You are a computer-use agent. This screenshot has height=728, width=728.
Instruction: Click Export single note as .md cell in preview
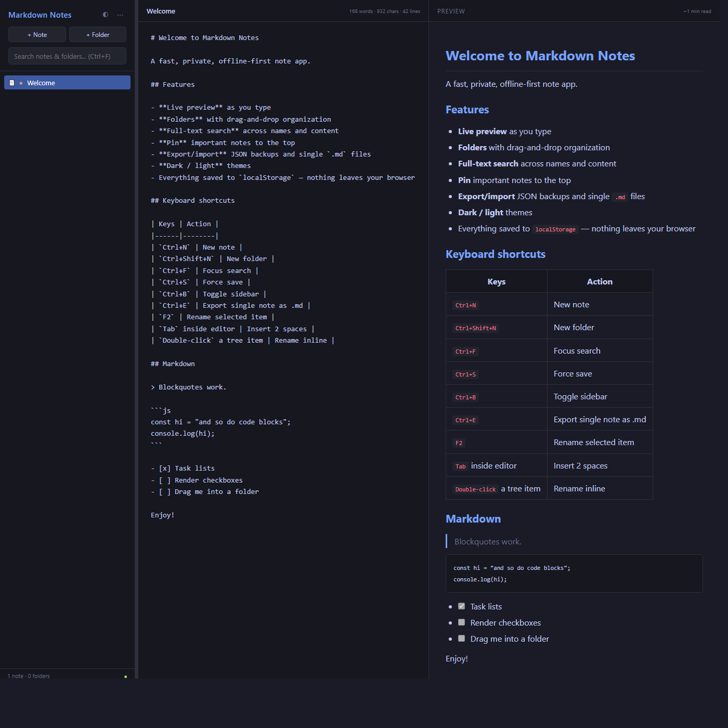pos(600,419)
